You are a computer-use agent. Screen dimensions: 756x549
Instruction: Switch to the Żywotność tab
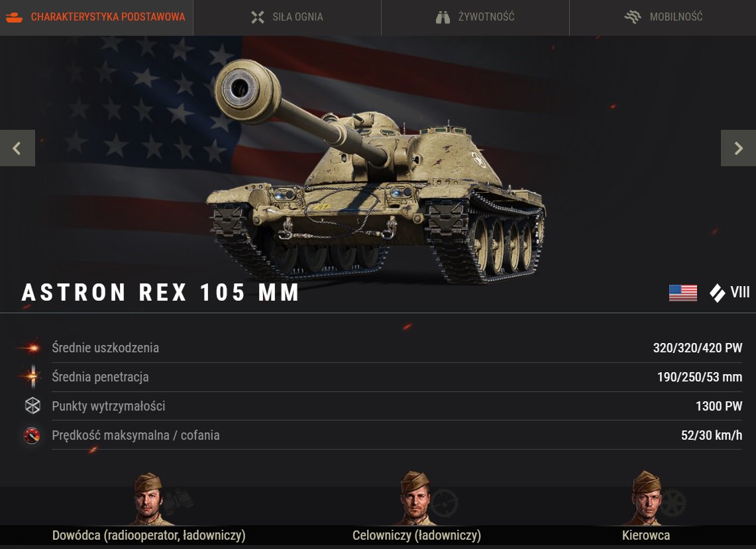475,17
